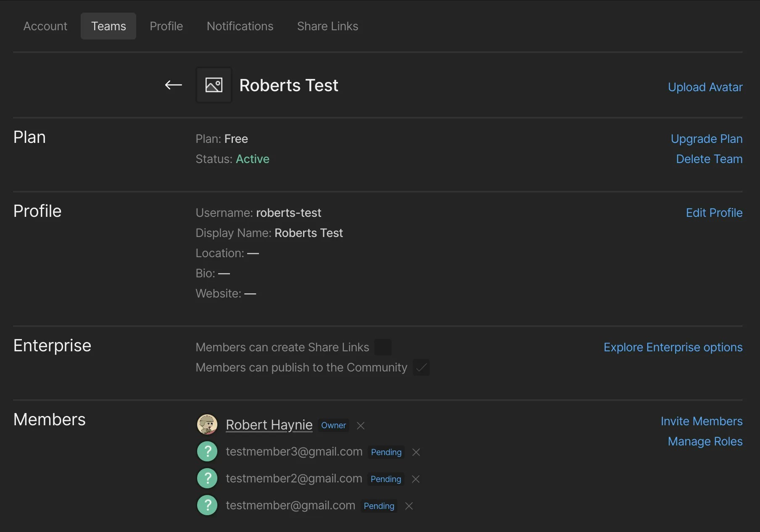Screen dimensions: 760x532
Task: Toggle Members can create Share Links checkbox
Action: click(x=383, y=347)
